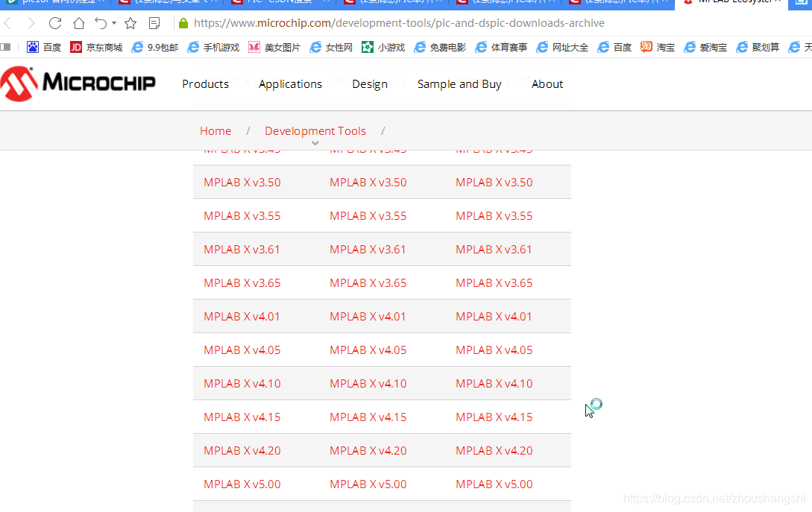The image size is (812, 512).
Task: Open Development Tools breadcrumb link
Action: 315,131
